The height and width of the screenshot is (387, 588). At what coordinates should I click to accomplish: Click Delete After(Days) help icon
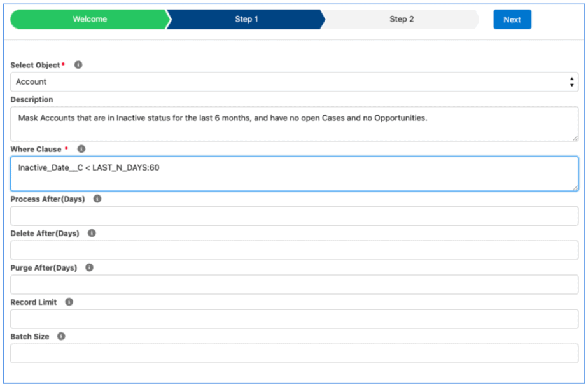[x=92, y=233]
